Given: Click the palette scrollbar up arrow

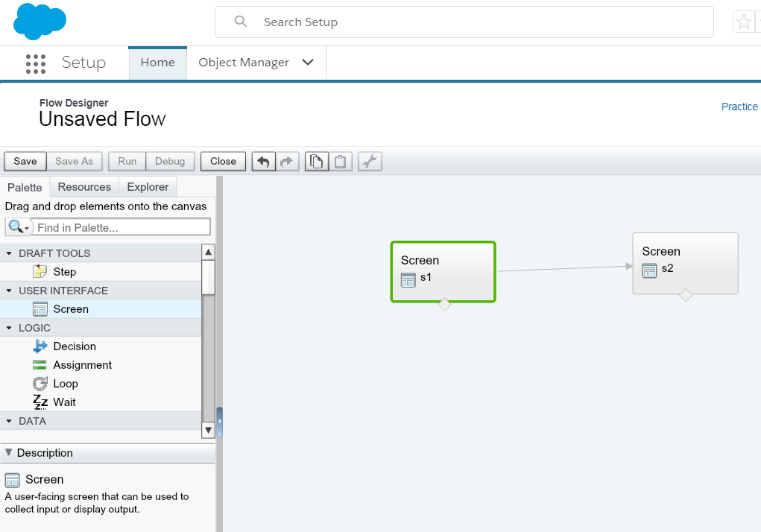Looking at the screenshot, I should (x=208, y=252).
